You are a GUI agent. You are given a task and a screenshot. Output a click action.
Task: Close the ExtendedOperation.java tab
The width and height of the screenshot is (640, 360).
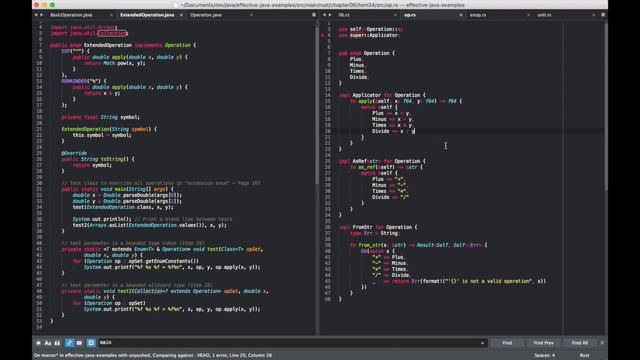(x=181, y=15)
